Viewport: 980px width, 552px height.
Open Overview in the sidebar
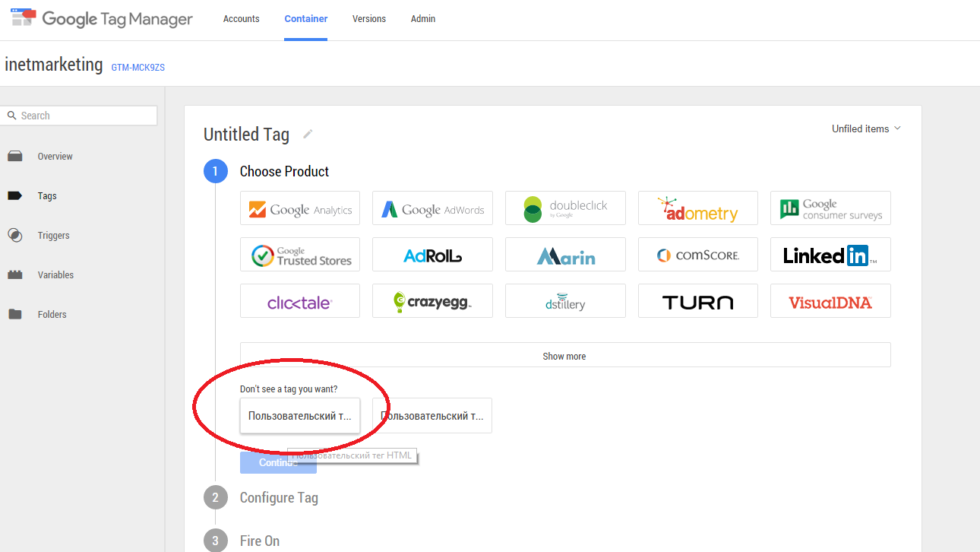tap(55, 157)
